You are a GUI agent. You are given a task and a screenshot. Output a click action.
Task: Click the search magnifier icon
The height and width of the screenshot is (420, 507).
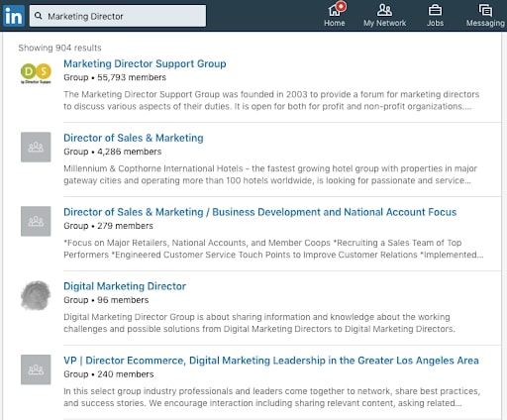(x=39, y=16)
